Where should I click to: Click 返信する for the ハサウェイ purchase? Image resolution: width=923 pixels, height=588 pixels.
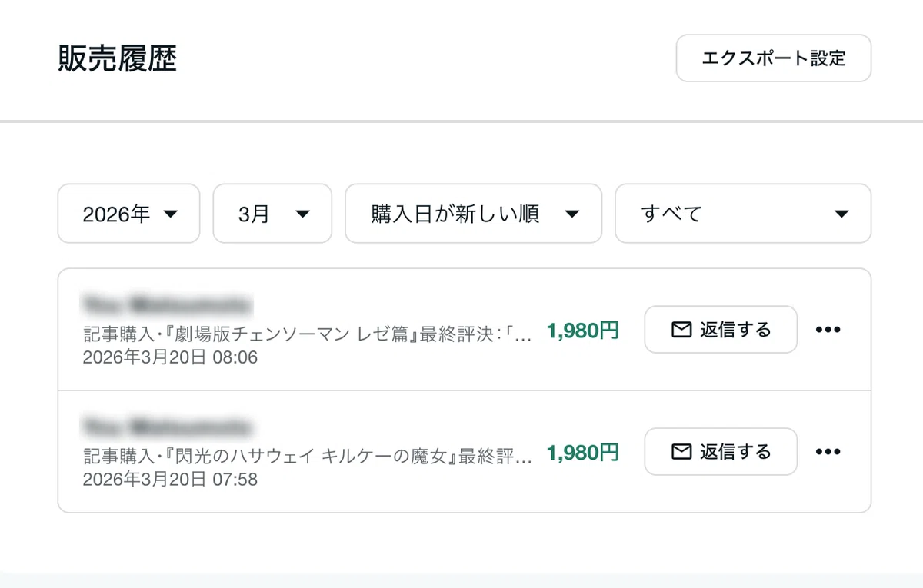[721, 451]
